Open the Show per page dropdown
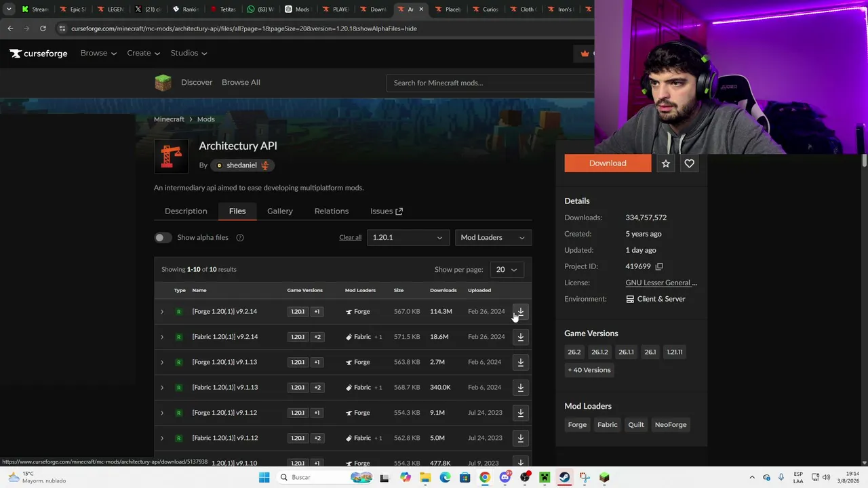Image resolution: width=868 pixels, height=488 pixels. point(507,270)
